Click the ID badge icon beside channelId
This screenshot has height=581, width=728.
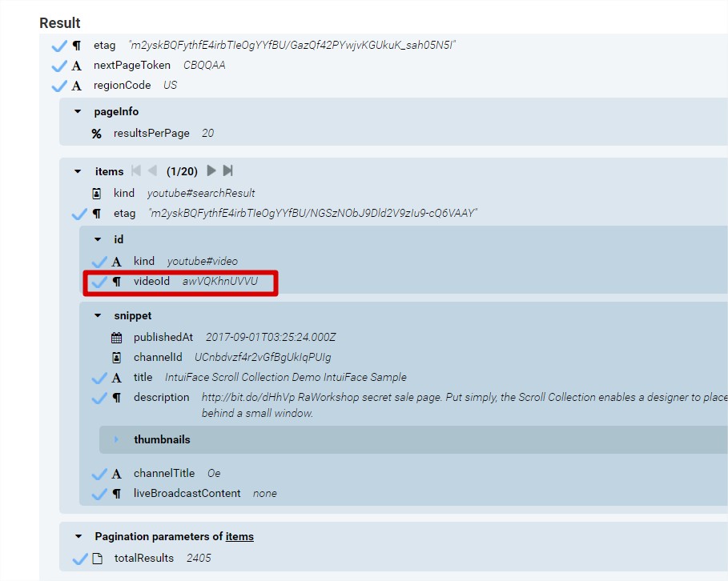(117, 358)
